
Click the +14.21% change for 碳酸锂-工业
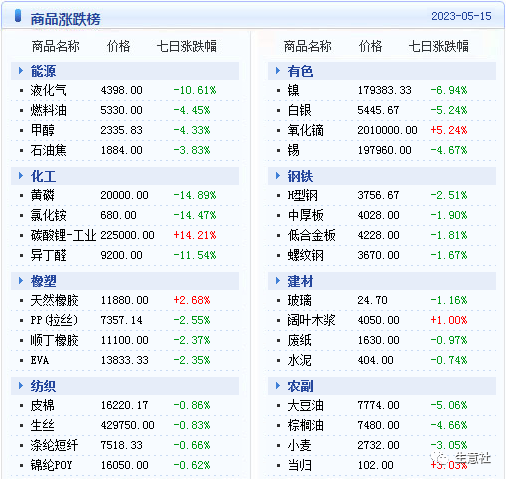195,235
